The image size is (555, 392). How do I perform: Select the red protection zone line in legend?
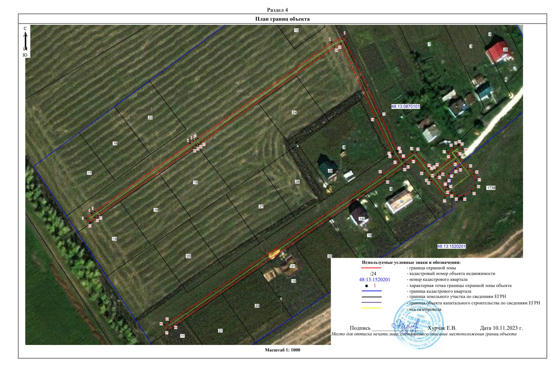point(371,268)
